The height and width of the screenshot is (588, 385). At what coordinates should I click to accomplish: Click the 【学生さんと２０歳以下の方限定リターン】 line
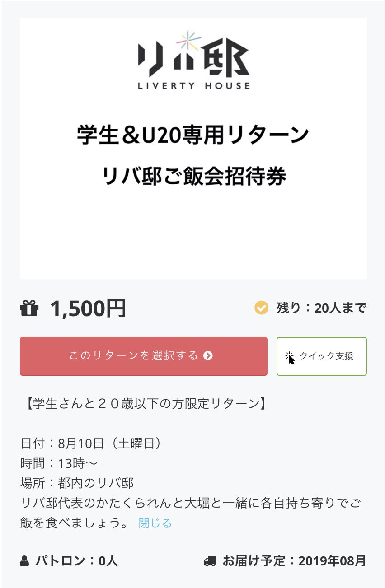click(144, 403)
